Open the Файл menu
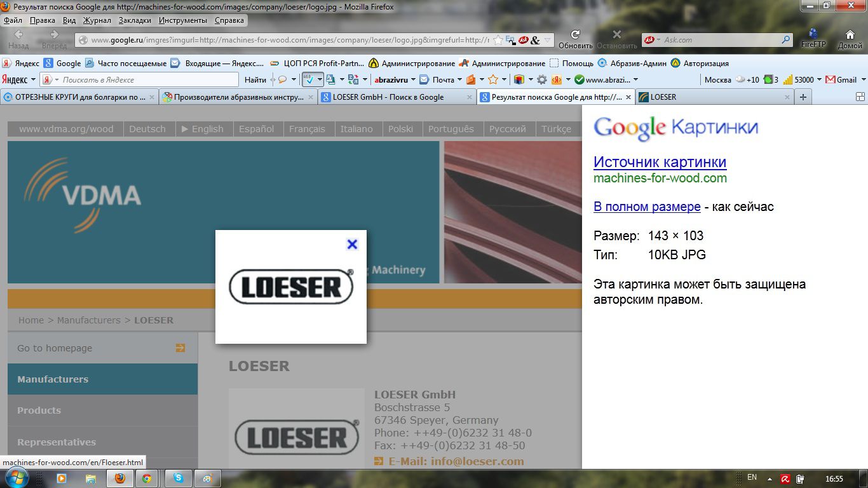The height and width of the screenshot is (488, 868). [x=13, y=20]
